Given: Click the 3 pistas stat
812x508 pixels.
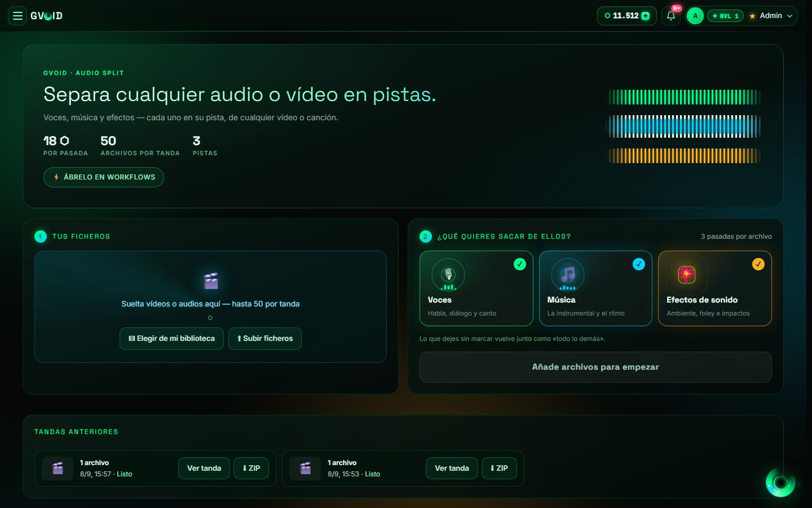Looking at the screenshot, I should click(x=205, y=145).
